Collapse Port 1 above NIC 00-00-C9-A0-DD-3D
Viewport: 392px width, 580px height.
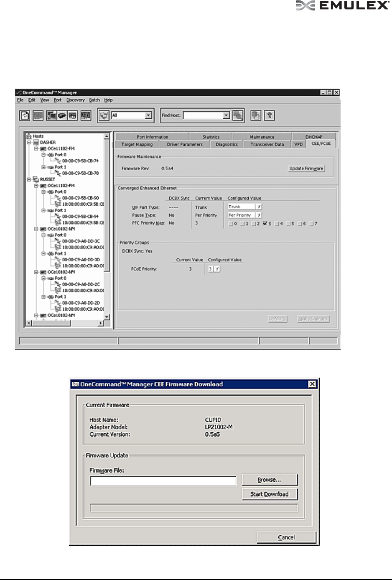tap(44, 253)
